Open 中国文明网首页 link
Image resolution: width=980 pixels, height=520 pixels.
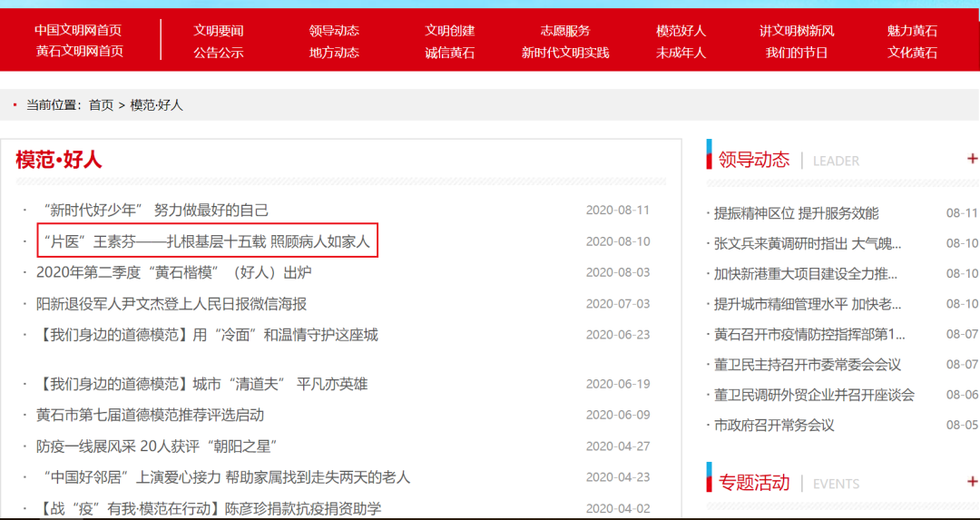point(79,30)
